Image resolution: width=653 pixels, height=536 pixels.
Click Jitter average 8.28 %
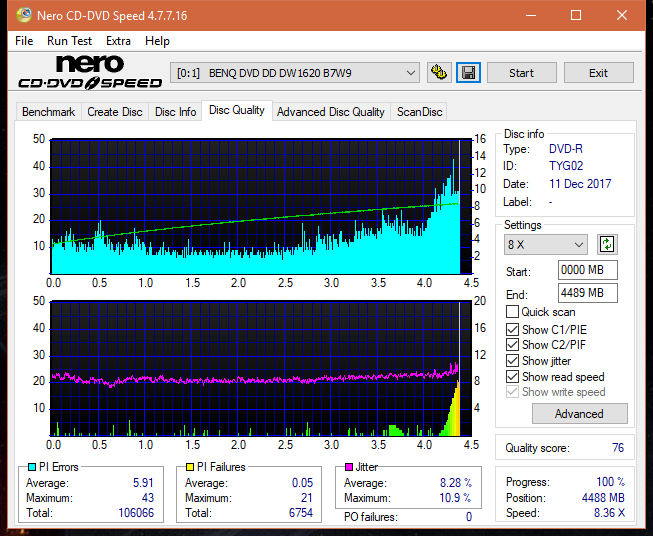click(456, 483)
